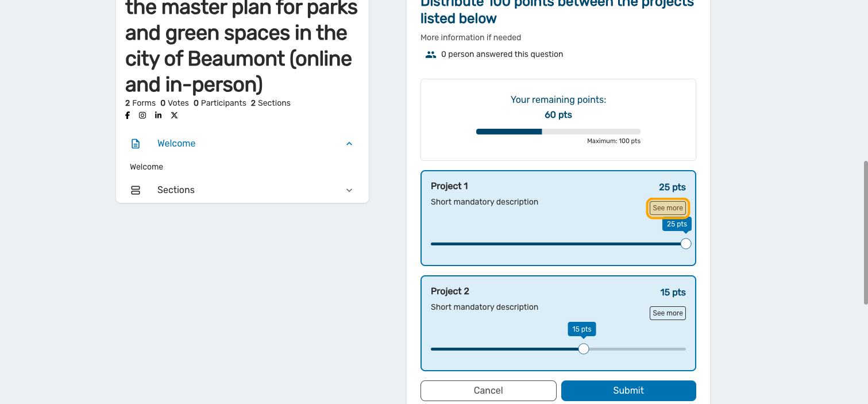Click the Welcome document icon
The height and width of the screenshot is (404, 868).
(x=136, y=144)
